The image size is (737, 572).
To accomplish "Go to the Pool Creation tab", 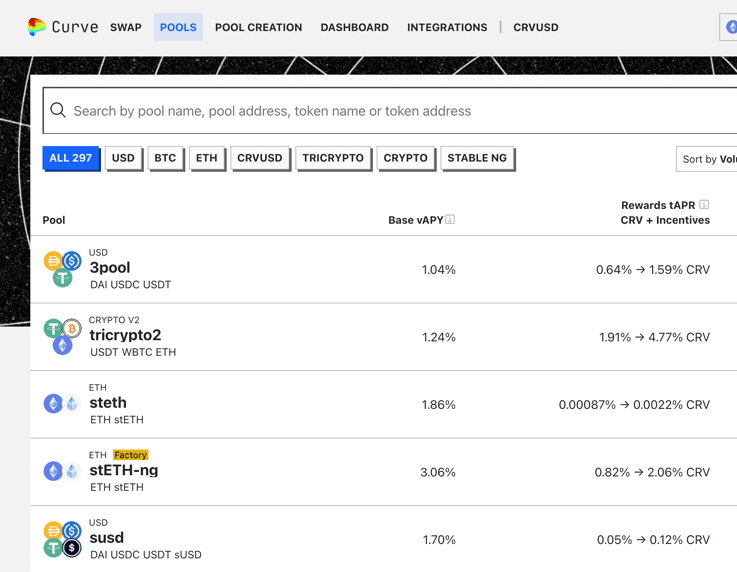I will 258,27.
